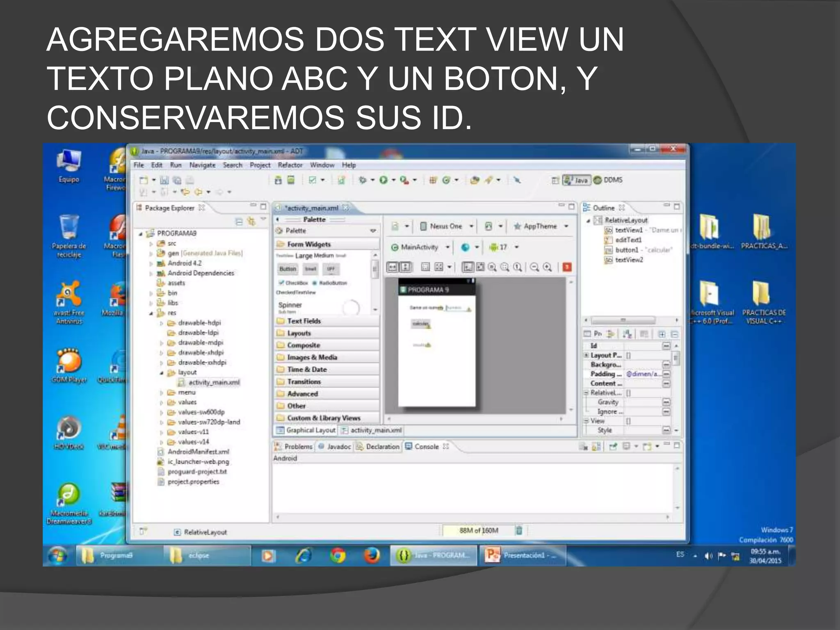Open the Nexus One device dropdown
840x630 pixels.
coord(446,226)
